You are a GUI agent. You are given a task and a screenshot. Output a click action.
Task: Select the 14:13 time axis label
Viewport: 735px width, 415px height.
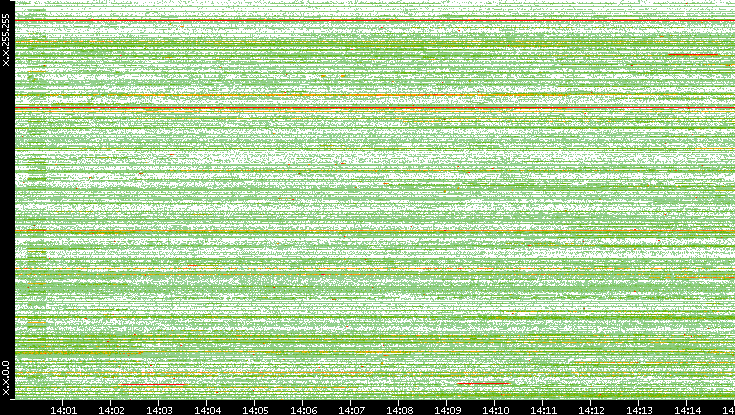639,410
